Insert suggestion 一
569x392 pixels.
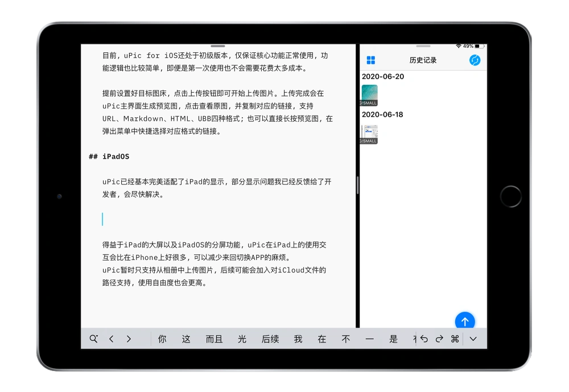pos(370,339)
